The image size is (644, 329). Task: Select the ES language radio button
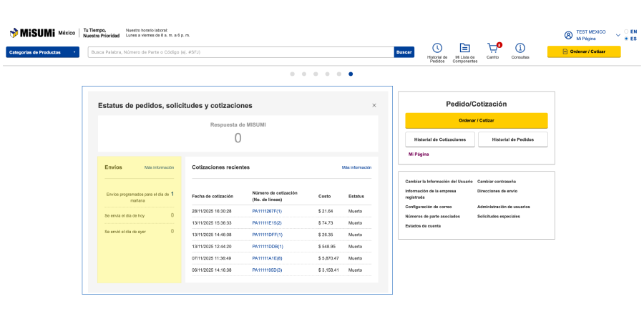point(626,39)
